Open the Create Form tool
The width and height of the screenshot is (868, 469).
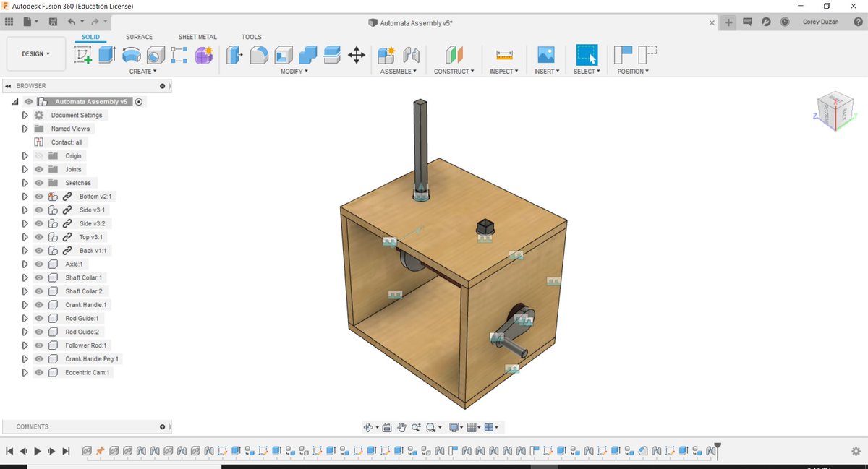click(x=203, y=55)
